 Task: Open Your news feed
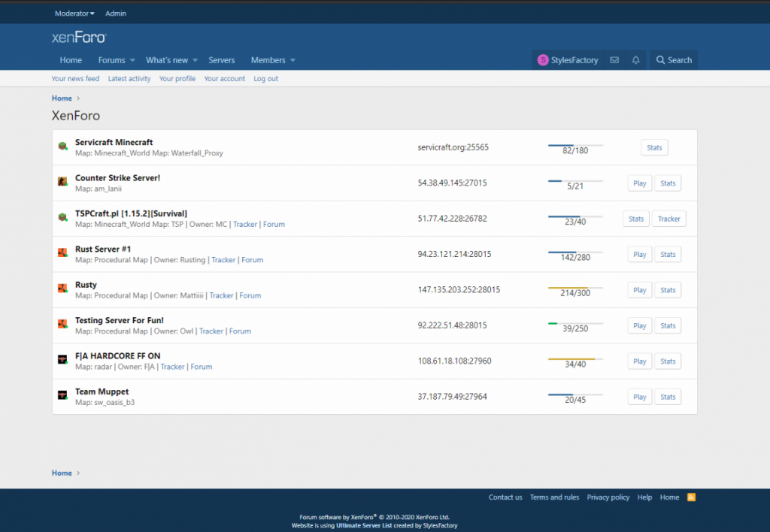tap(76, 79)
